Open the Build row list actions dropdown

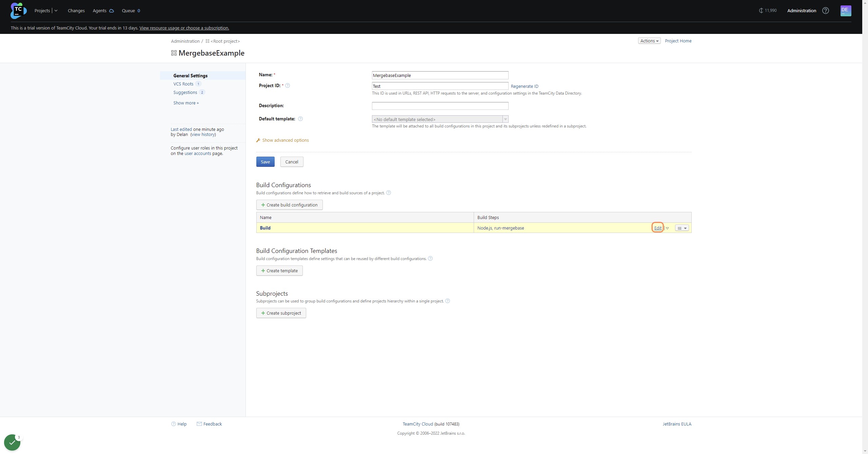point(682,228)
